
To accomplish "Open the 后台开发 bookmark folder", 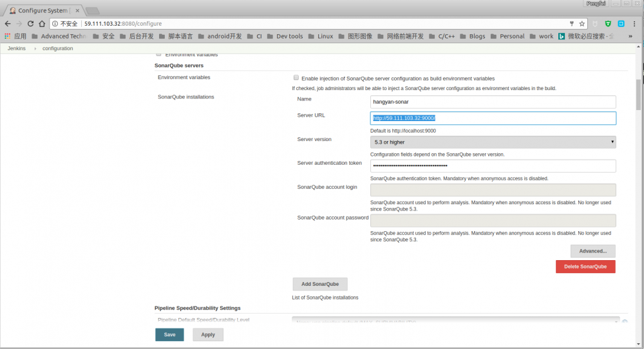I will [x=137, y=36].
